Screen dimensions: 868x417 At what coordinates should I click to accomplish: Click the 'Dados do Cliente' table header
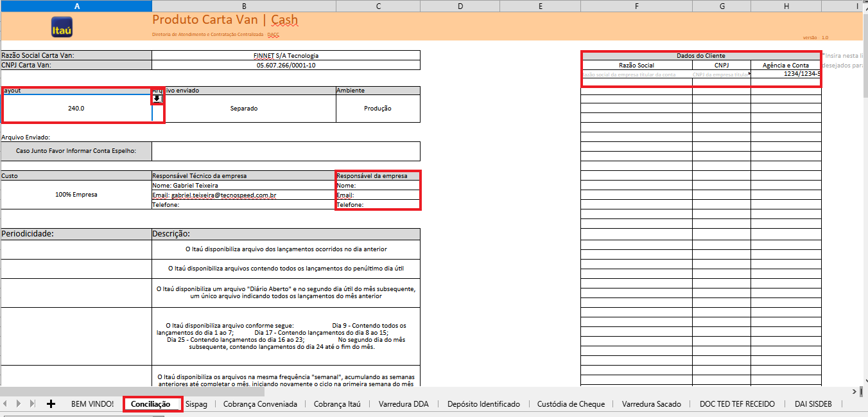(701, 55)
